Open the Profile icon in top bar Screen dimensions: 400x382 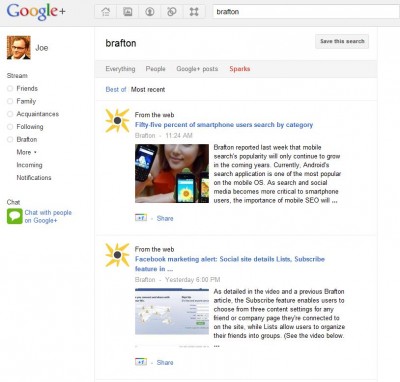(150, 12)
